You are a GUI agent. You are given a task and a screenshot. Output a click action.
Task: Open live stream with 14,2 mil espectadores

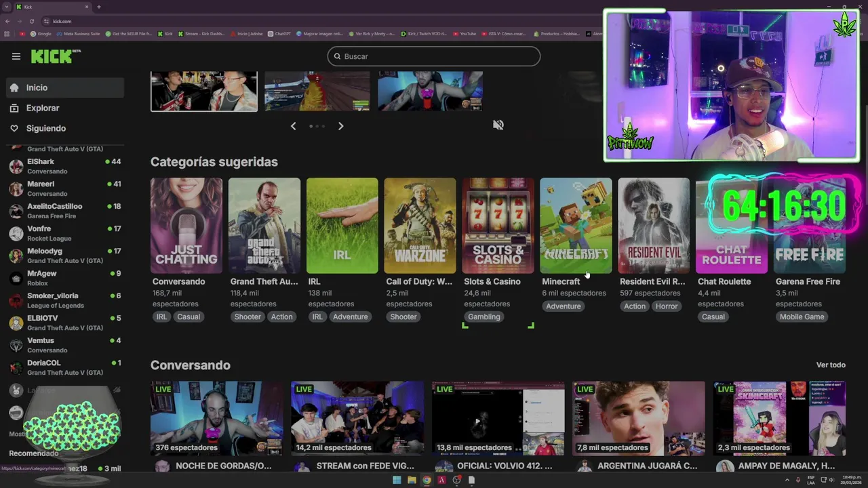(x=357, y=418)
